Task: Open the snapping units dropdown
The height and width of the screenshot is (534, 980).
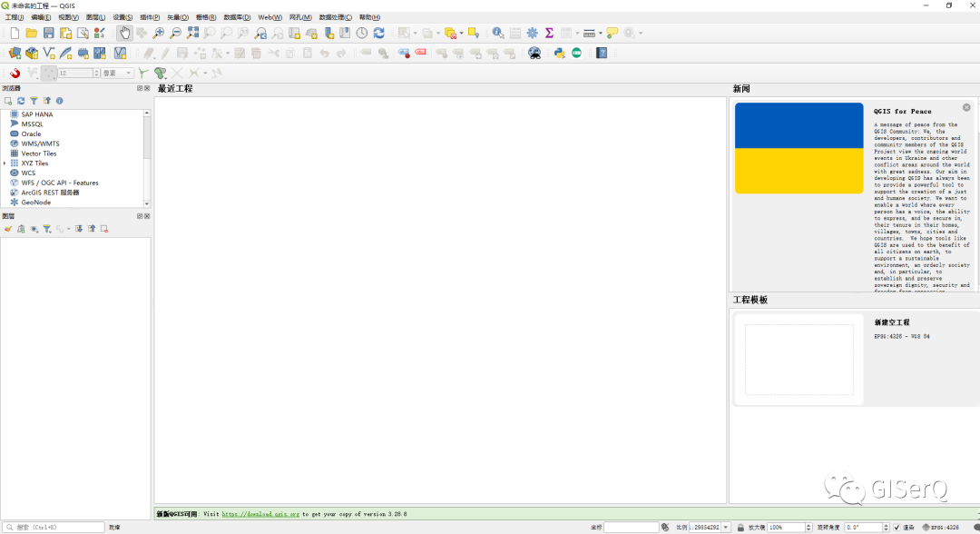Action: tap(117, 74)
